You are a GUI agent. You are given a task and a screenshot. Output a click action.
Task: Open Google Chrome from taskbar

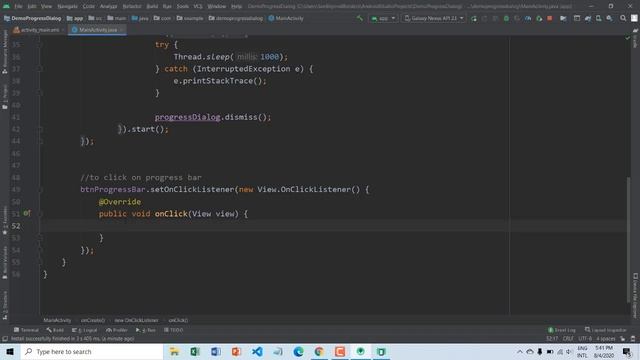click(319, 351)
